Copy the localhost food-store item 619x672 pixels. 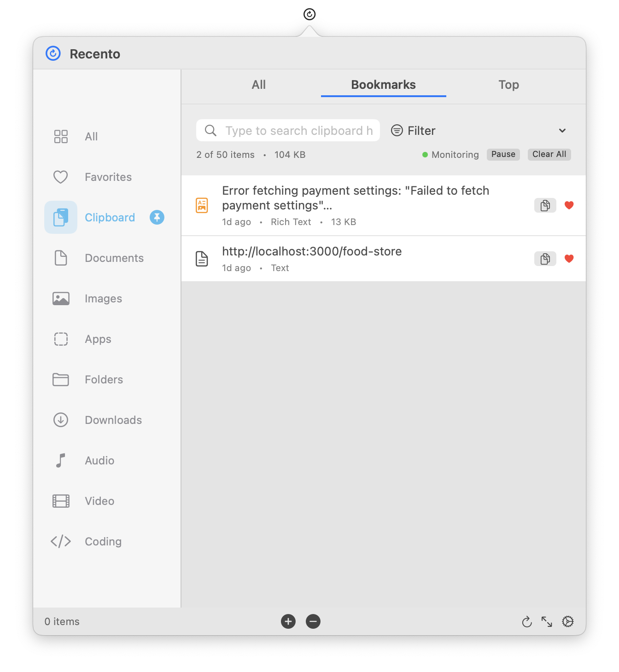(545, 259)
